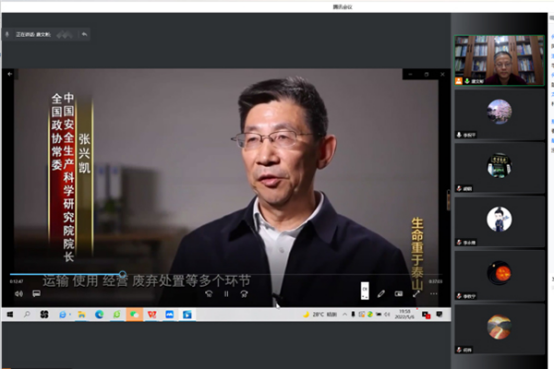This screenshot has height=370, width=554.
Task: Open the taskbar clock and date
Action: [x=405, y=314]
